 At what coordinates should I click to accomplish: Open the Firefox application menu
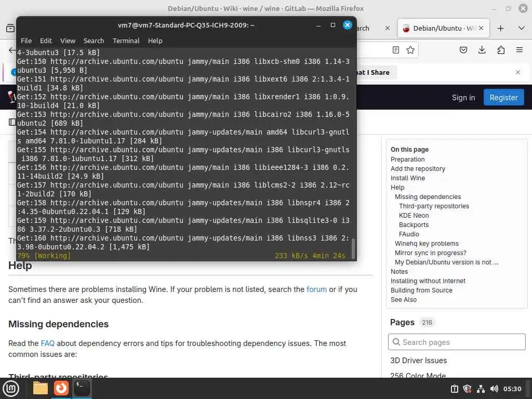click(519, 50)
